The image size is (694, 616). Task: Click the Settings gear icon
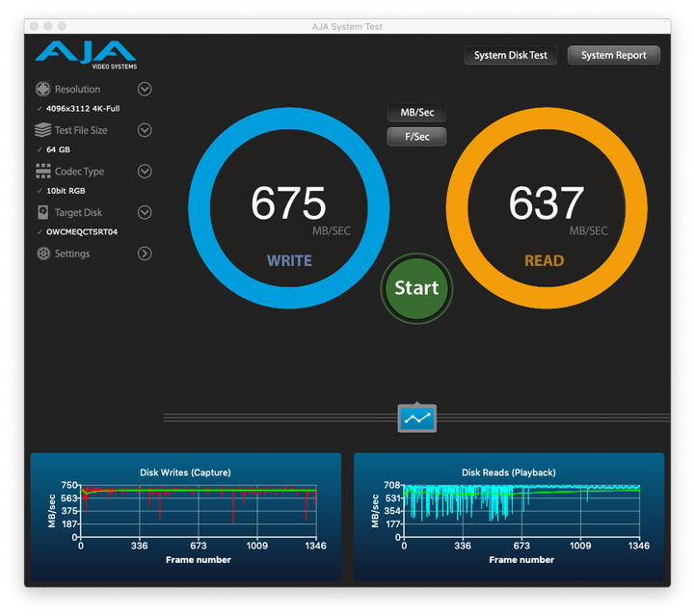coord(42,254)
